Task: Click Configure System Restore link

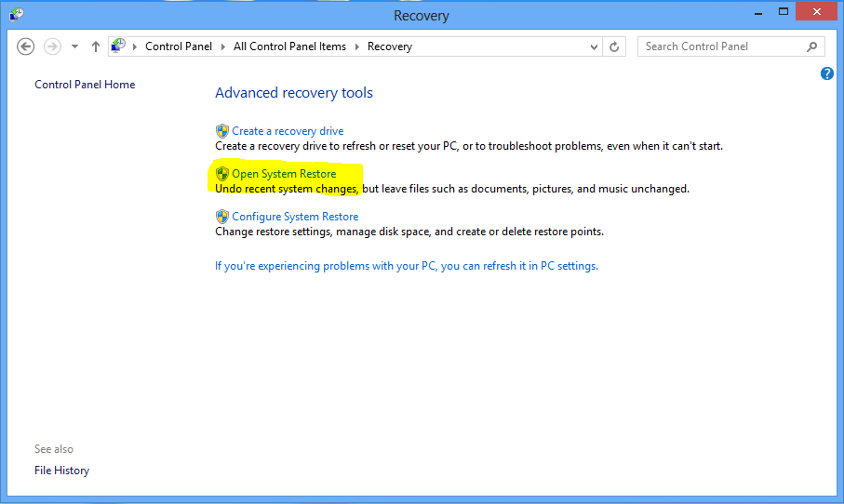Action: point(295,217)
